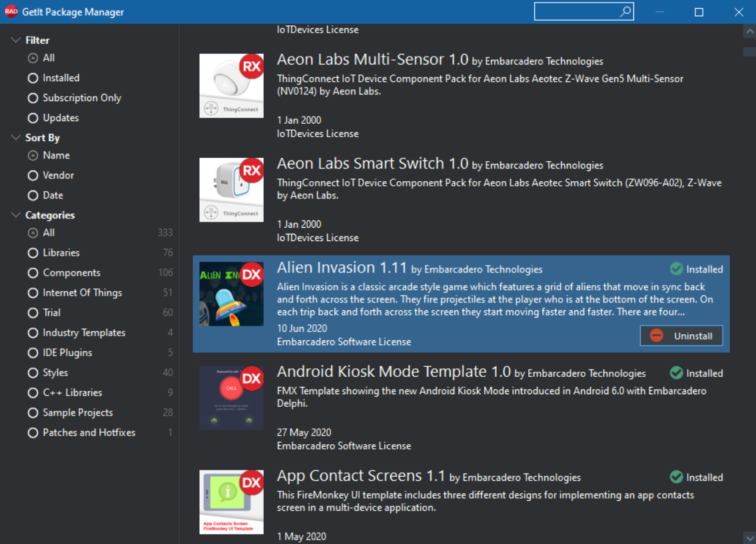Image resolution: width=756 pixels, height=544 pixels.
Task: Collapse the Sort By section
Action: (x=16, y=137)
